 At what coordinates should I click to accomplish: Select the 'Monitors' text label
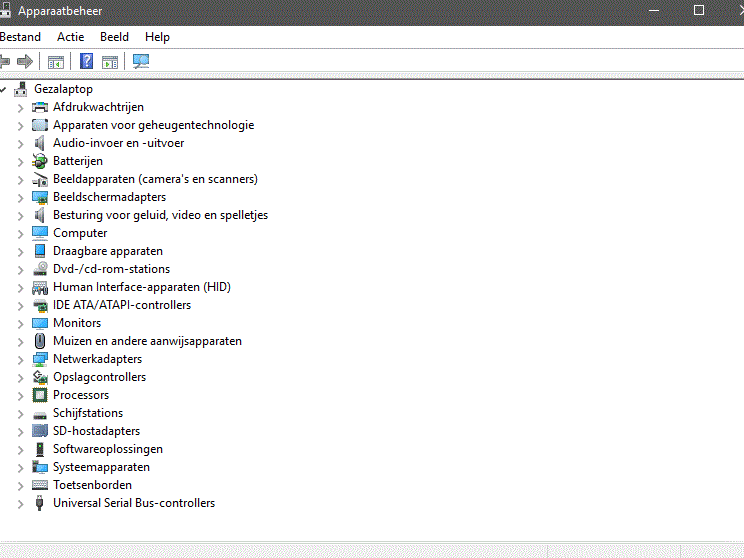pos(77,323)
